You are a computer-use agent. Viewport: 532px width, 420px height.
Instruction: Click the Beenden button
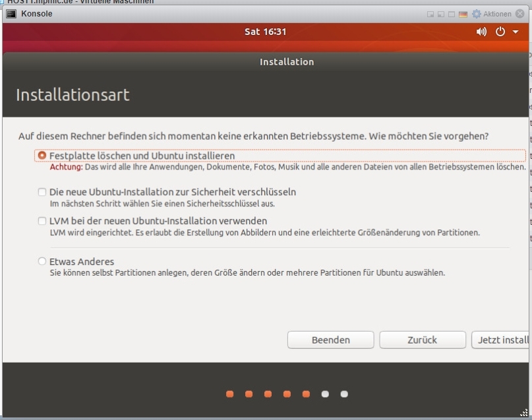(x=330, y=340)
